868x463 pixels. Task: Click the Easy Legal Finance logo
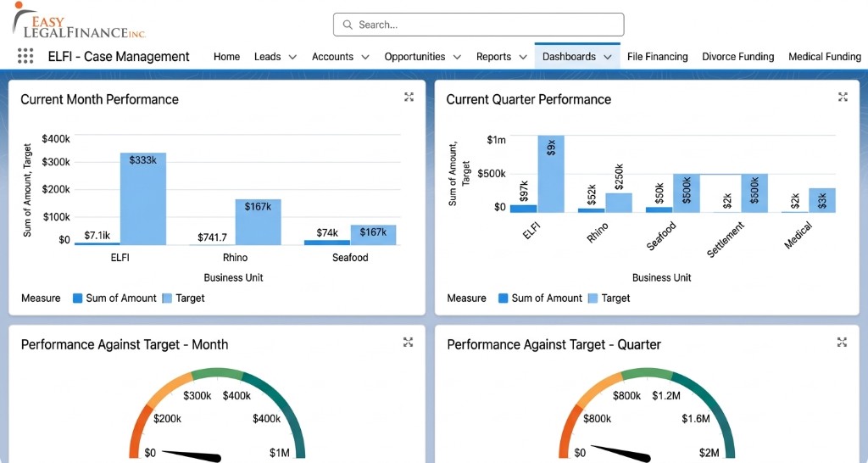coord(79,20)
